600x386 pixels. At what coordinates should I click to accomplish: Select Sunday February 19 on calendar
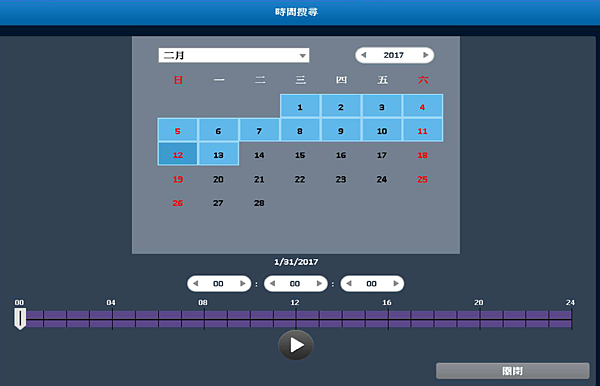click(x=178, y=179)
